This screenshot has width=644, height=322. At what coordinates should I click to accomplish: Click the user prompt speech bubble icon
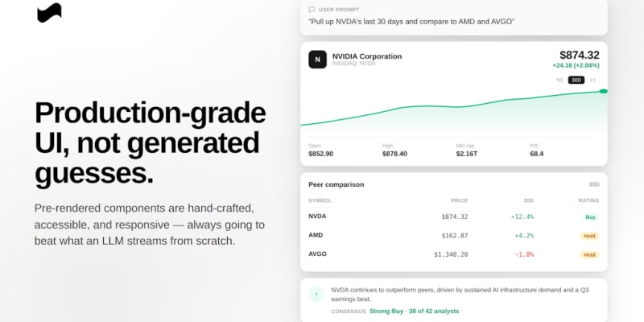[312, 10]
